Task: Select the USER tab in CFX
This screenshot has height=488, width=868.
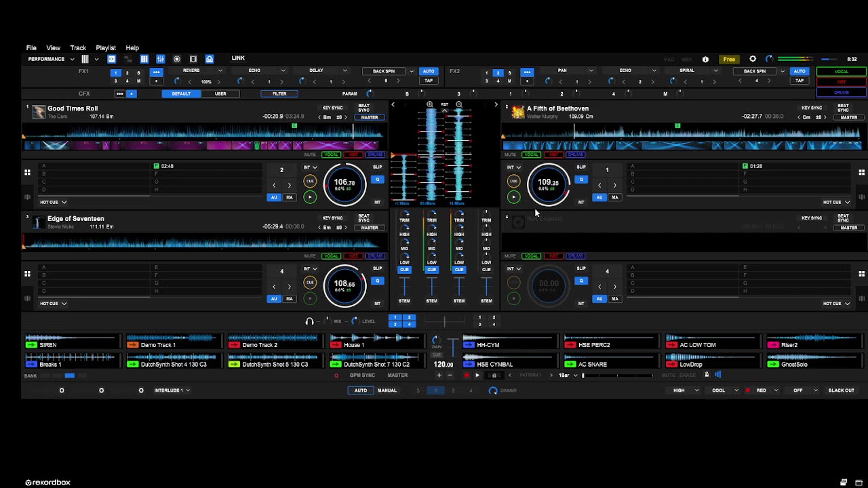Action: pos(220,94)
